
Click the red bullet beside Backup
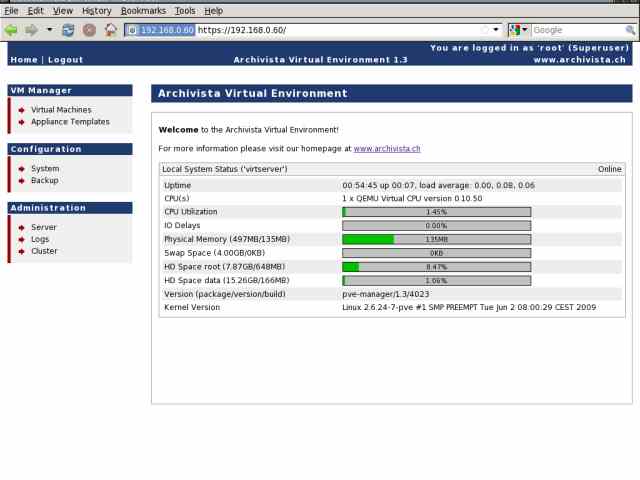(22, 181)
